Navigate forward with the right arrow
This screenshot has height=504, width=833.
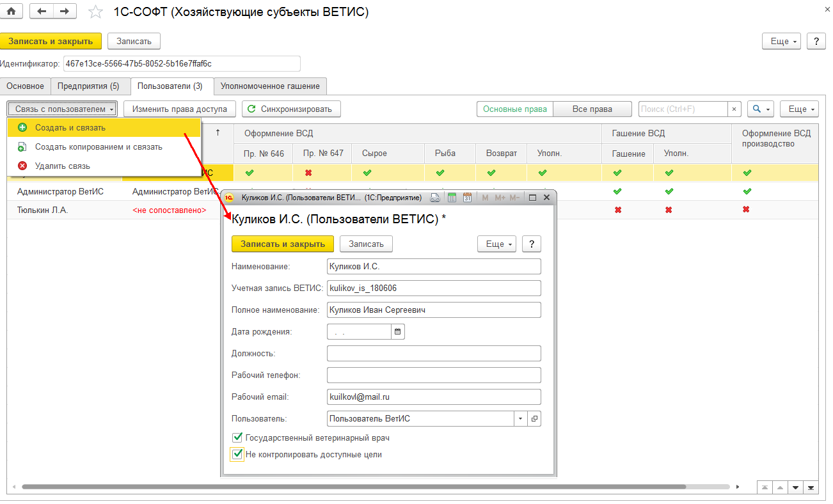(x=65, y=11)
